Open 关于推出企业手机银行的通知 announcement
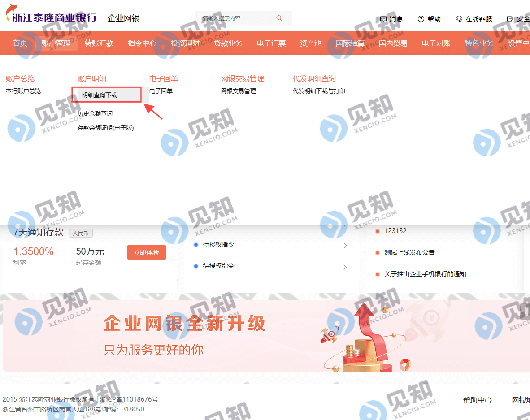Viewport: 530px width, 420px height. (x=425, y=274)
